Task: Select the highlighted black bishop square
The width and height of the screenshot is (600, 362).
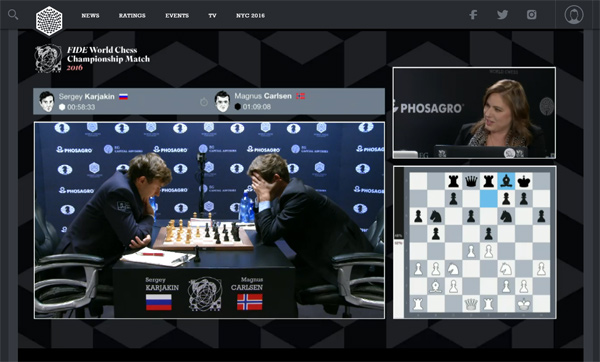Action: pyautogui.click(x=506, y=181)
